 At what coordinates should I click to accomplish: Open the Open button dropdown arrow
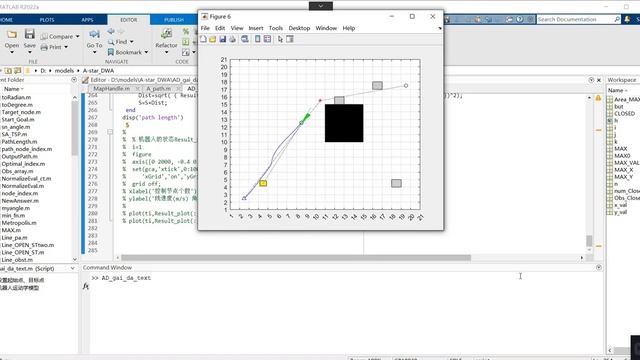12,52
